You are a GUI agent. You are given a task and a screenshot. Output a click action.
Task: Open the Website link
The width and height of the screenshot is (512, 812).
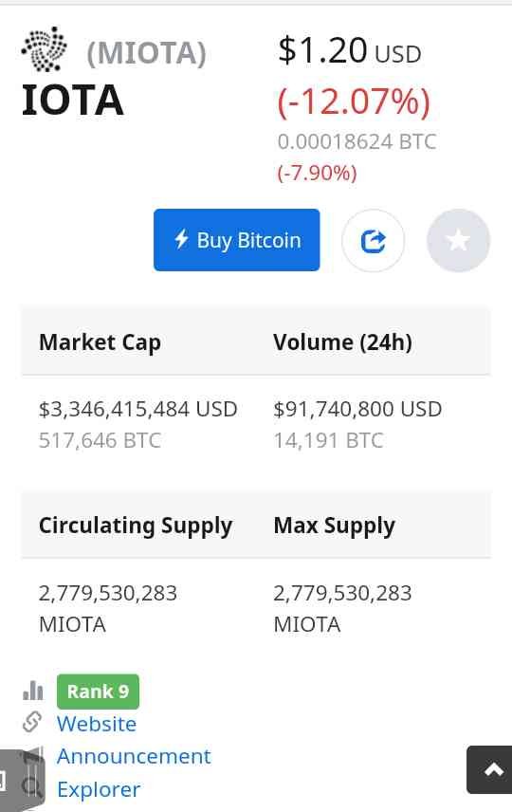click(97, 724)
